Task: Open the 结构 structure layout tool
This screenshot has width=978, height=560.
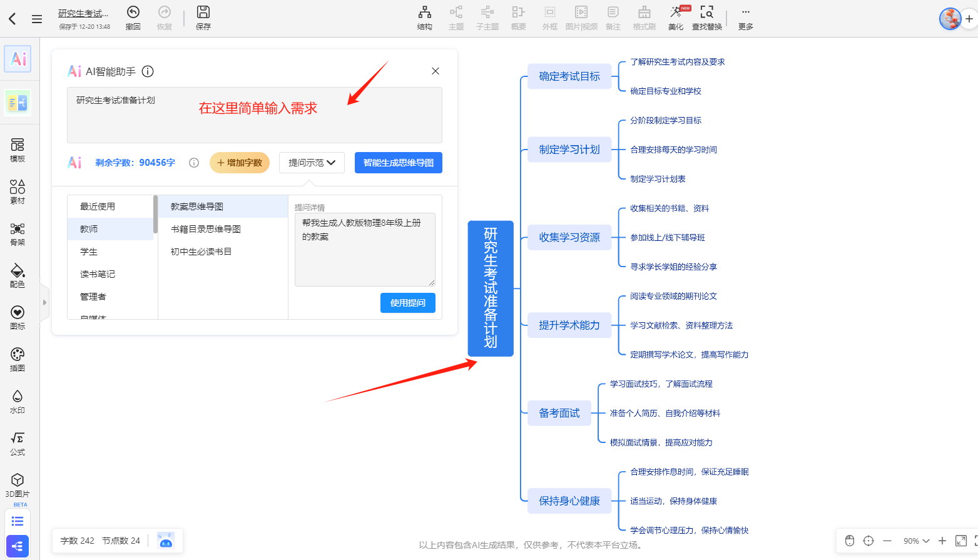Action: (424, 18)
